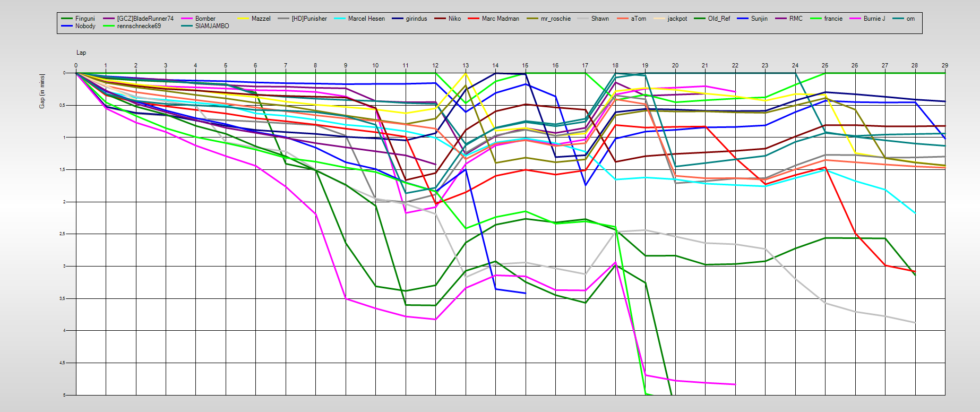The width and height of the screenshot is (980, 412).
Task: Select girindus in the legend
Action: pos(416,19)
